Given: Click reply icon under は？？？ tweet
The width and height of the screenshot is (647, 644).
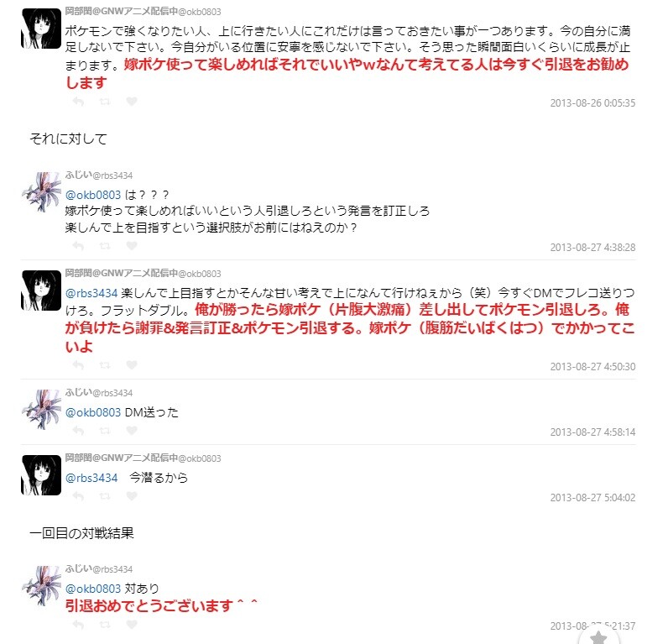Looking at the screenshot, I should tap(78, 246).
